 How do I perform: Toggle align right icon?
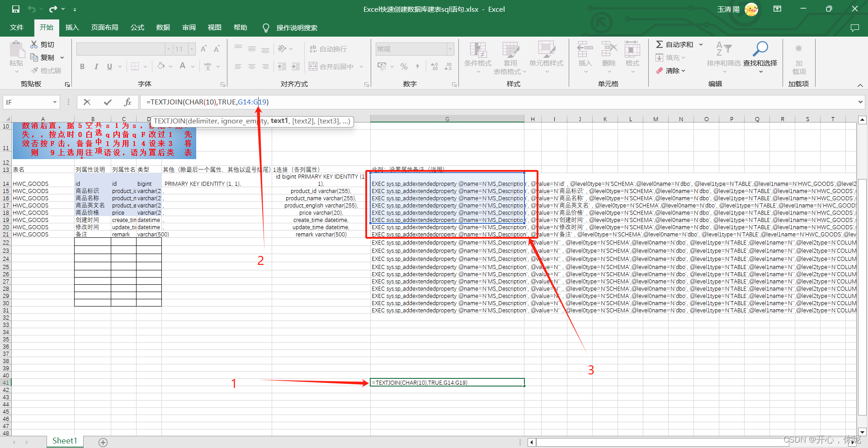[x=265, y=66]
